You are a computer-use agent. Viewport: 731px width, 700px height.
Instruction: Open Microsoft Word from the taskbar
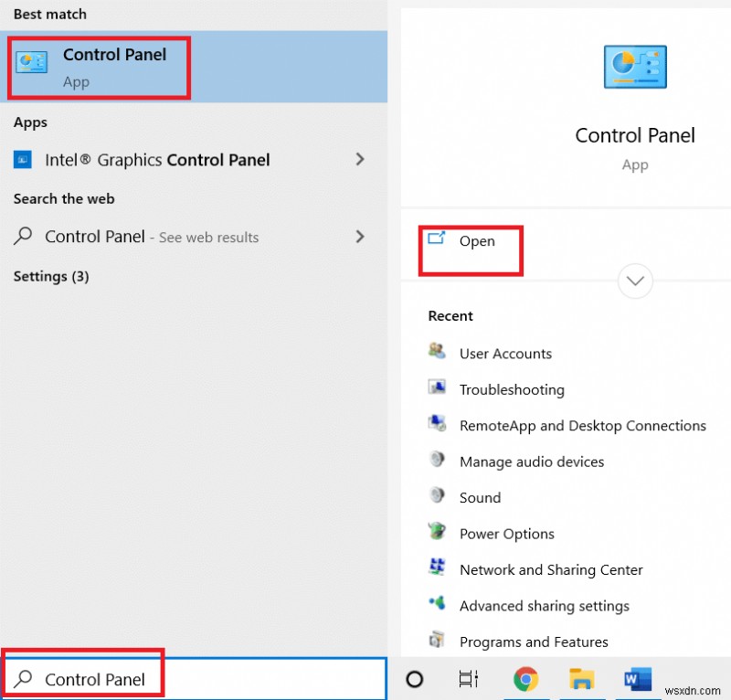click(637, 679)
